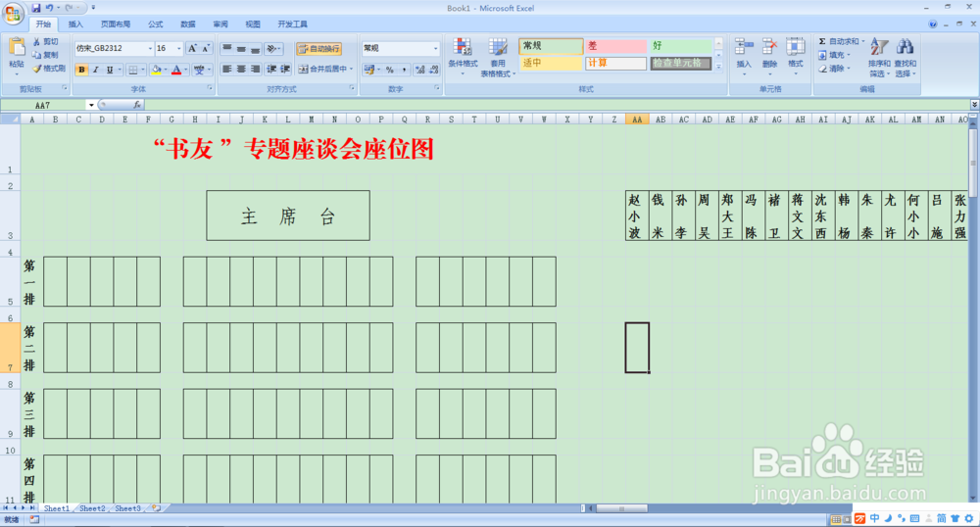Apply comma style
Image resolution: width=980 pixels, height=527 pixels.
pos(404,70)
